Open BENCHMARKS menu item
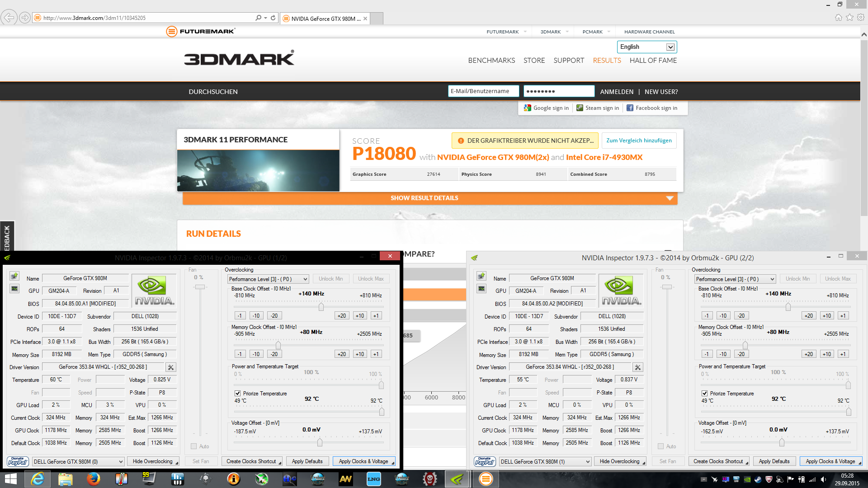 491,60
